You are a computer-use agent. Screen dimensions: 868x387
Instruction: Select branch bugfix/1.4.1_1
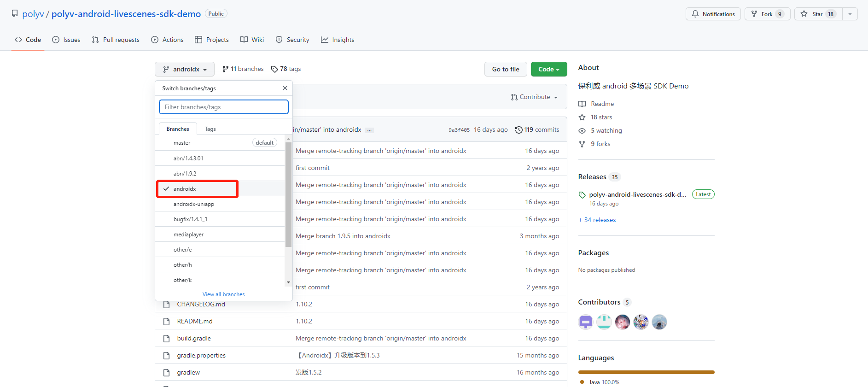(x=220, y=219)
